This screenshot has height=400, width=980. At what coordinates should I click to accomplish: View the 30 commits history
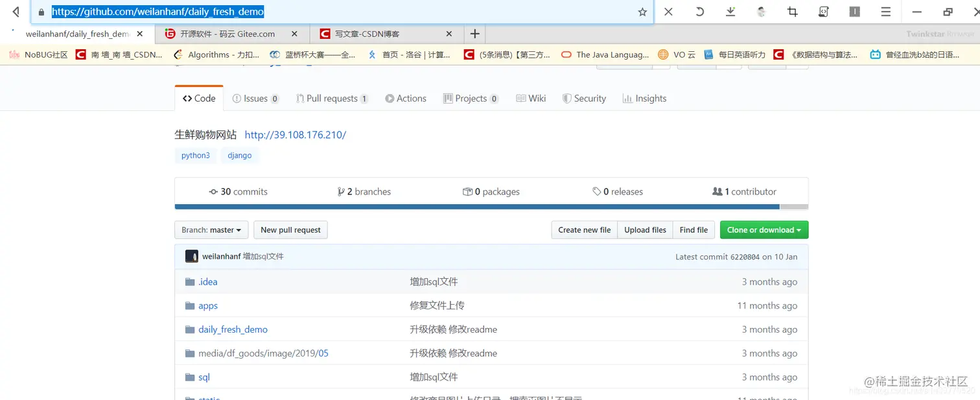pyautogui.click(x=238, y=192)
